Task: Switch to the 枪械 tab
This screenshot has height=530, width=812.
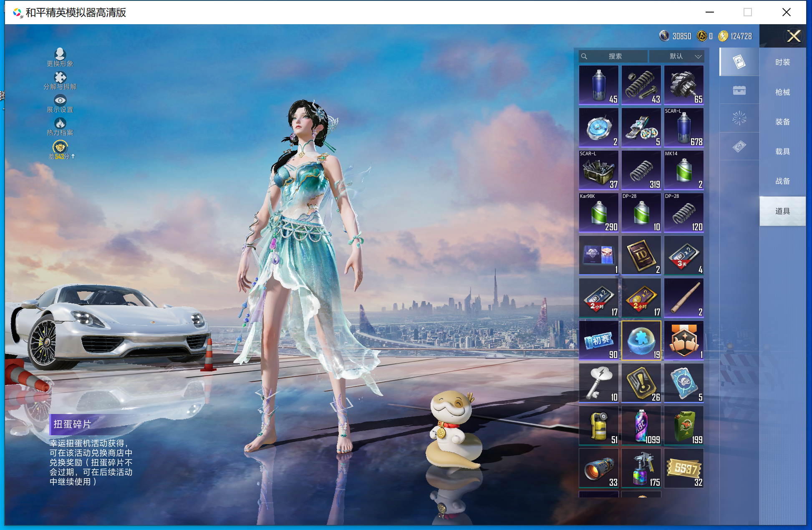Action: [x=782, y=92]
